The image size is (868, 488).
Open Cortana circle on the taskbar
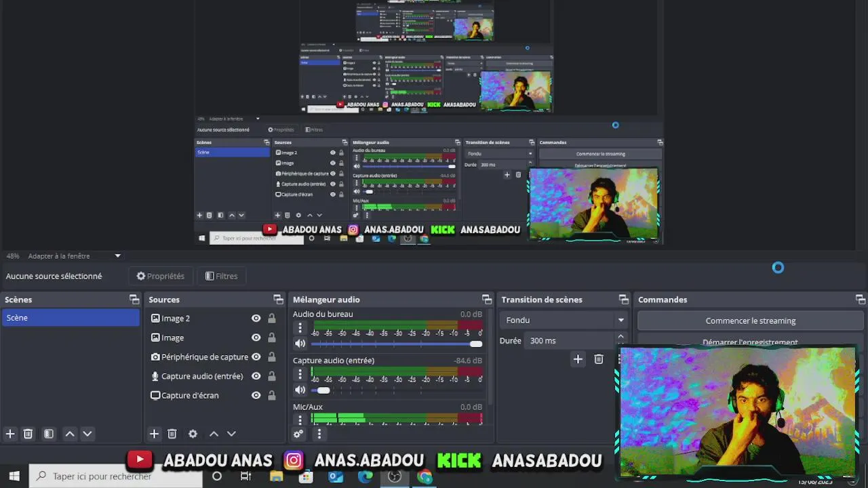click(x=217, y=476)
